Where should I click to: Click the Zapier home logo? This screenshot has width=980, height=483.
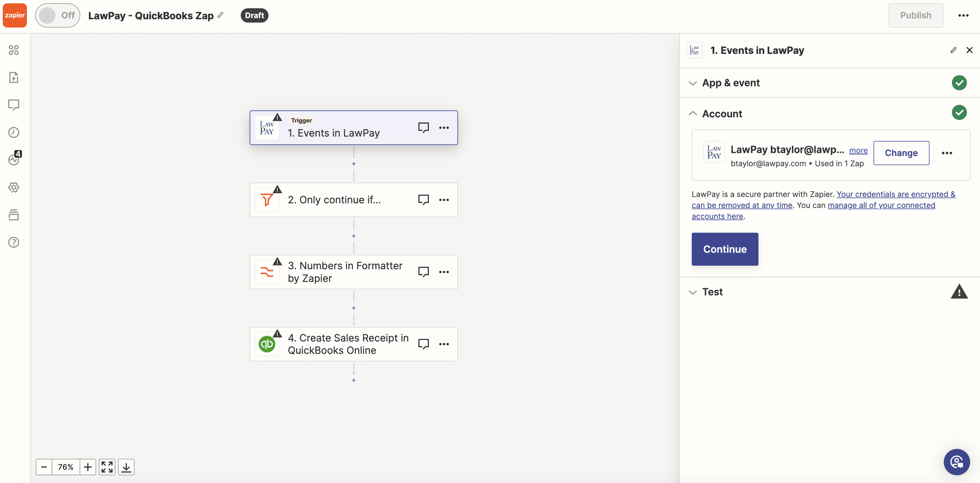(15, 15)
